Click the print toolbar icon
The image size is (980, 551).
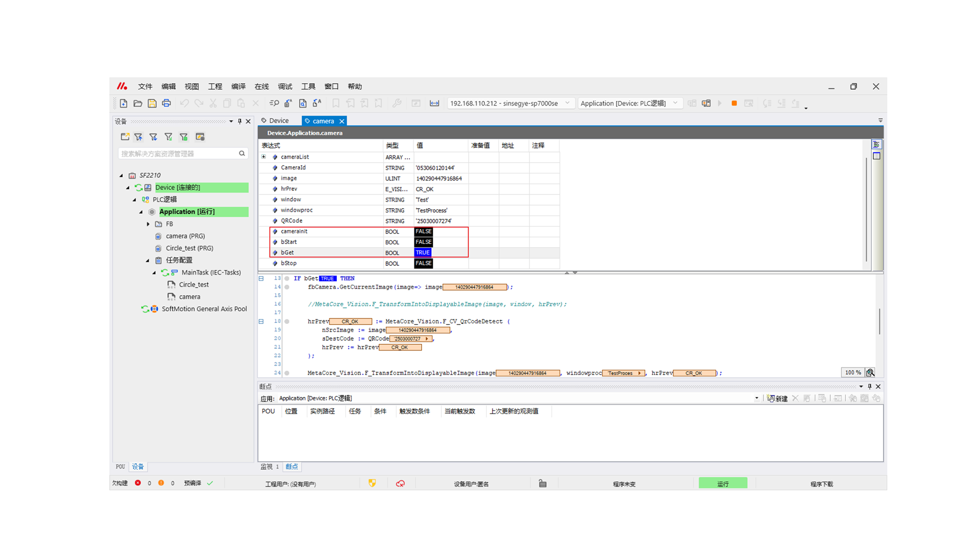click(x=166, y=103)
